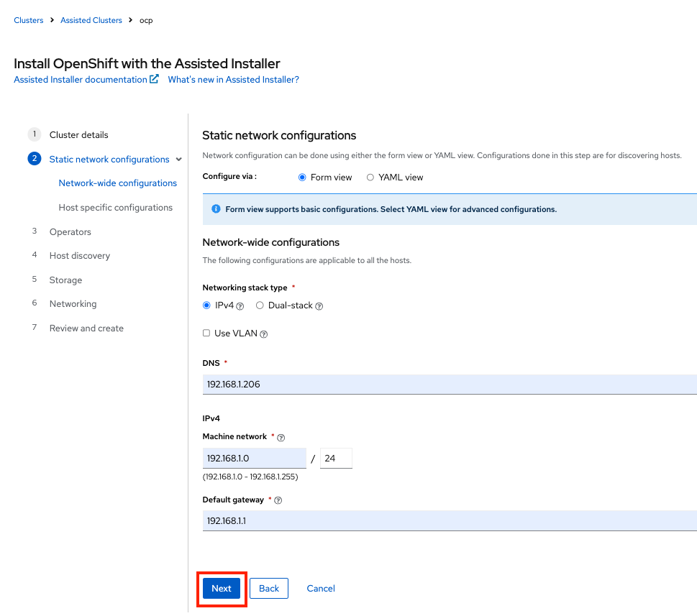Open the Operators wizard step
This screenshot has height=616, width=697.
tap(70, 231)
